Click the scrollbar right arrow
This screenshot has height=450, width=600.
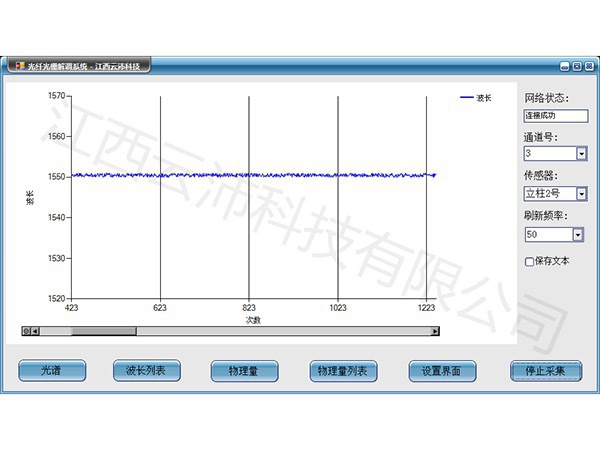[x=435, y=331]
